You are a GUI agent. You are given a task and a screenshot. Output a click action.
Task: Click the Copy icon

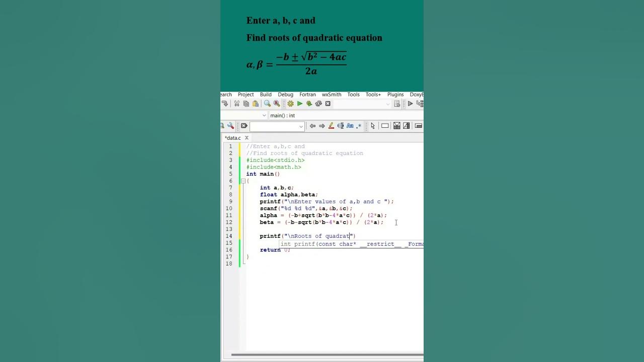tap(246, 104)
